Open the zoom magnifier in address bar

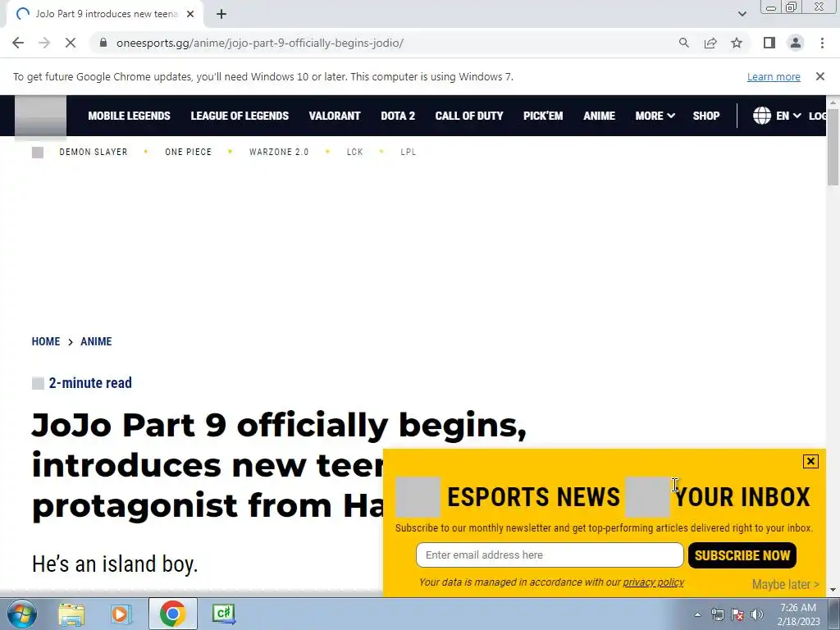click(x=683, y=43)
